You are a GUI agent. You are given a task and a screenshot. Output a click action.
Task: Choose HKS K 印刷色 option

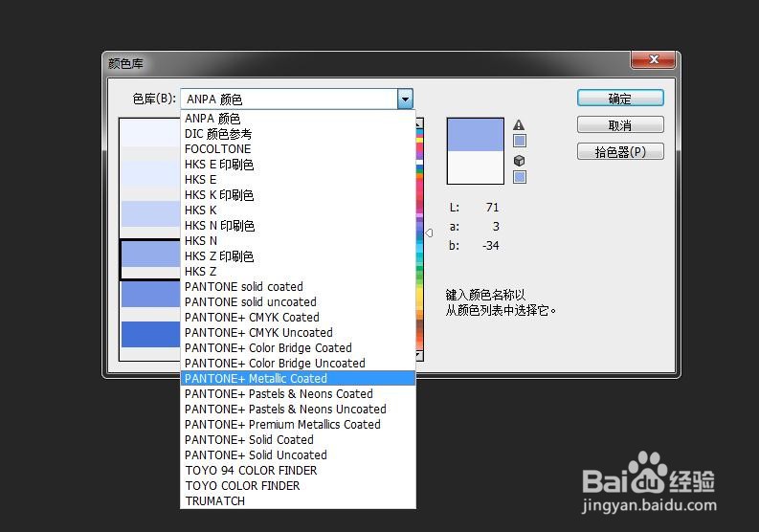point(298,195)
